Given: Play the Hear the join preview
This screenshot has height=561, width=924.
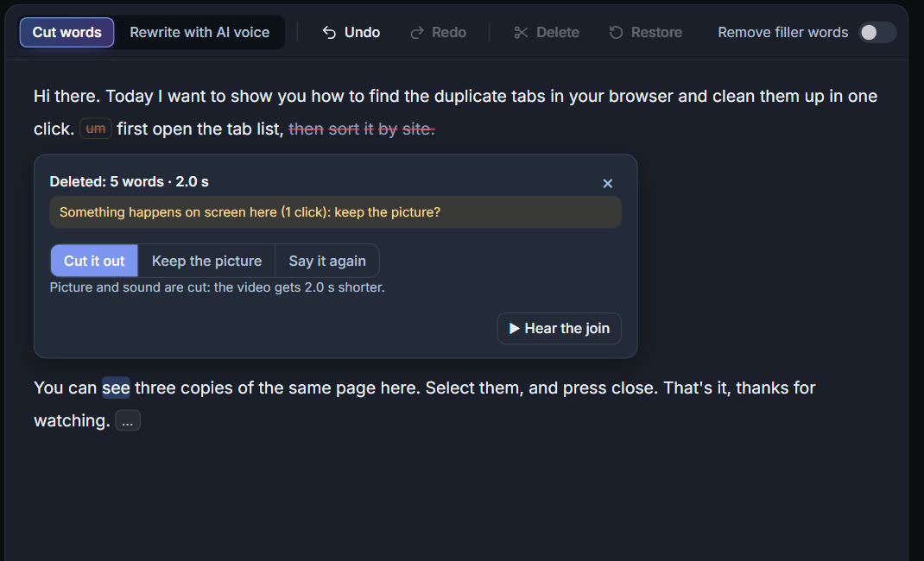Looking at the screenshot, I should (x=560, y=329).
